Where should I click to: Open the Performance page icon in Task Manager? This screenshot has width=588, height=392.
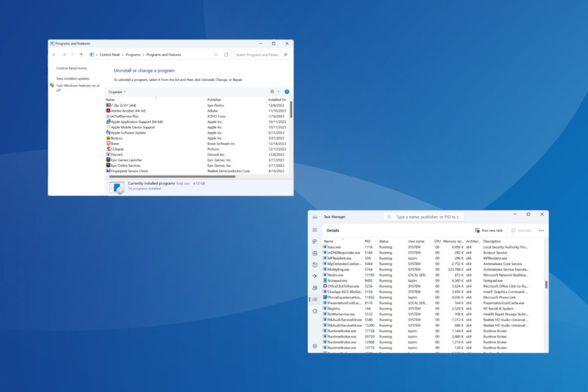click(315, 253)
